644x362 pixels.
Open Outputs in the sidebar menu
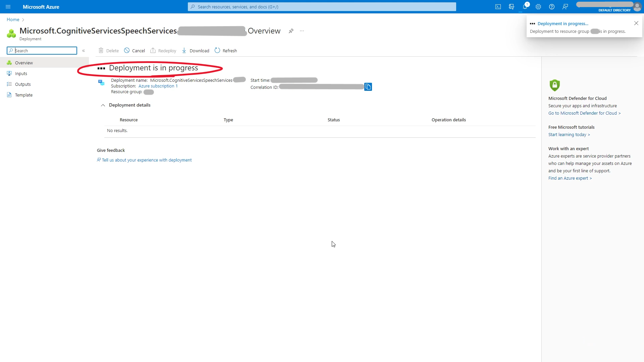[22, 84]
